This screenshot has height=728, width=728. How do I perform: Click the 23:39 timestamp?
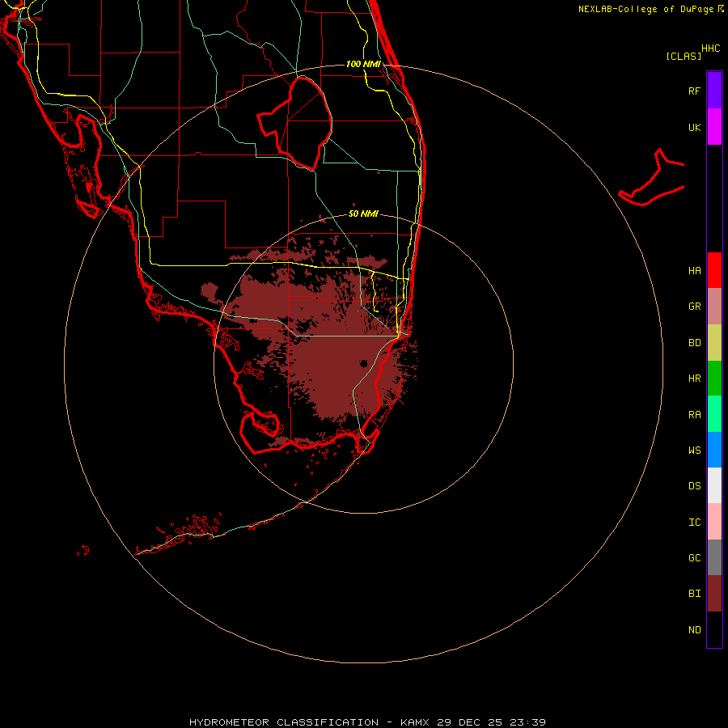coord(528,722)
